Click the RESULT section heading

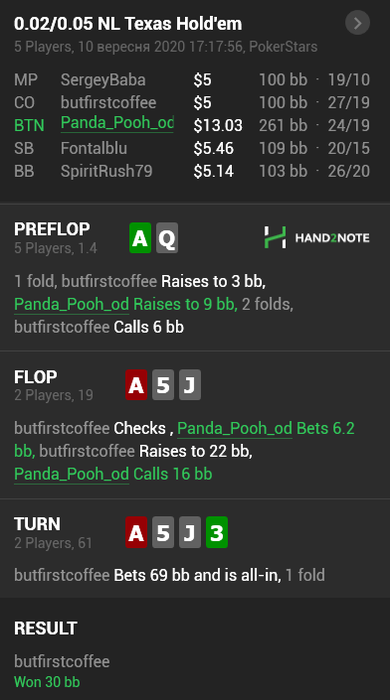(x=46, y=628)
